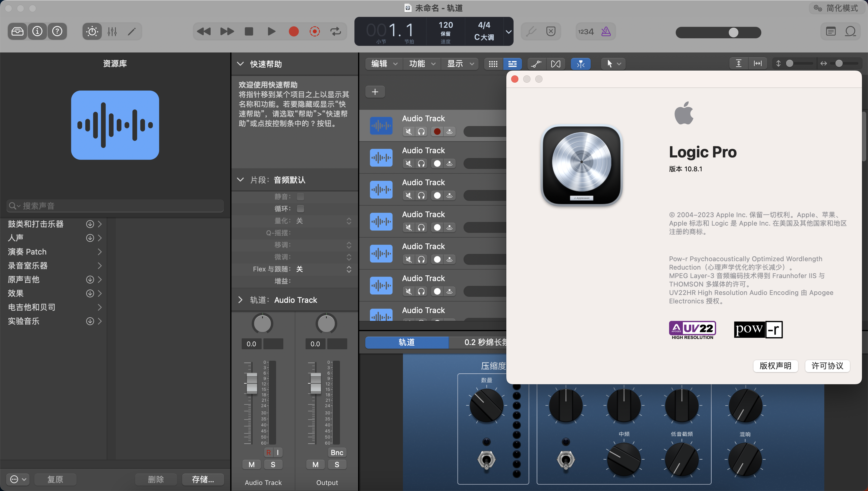This screenshot has height=491, width=868.
Task: Select the 轨道 tab in Smart Controls
Action: (407, 342)
